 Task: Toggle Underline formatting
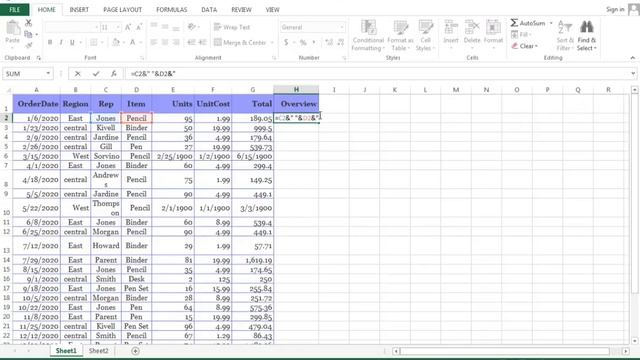(x=72, y=42)
